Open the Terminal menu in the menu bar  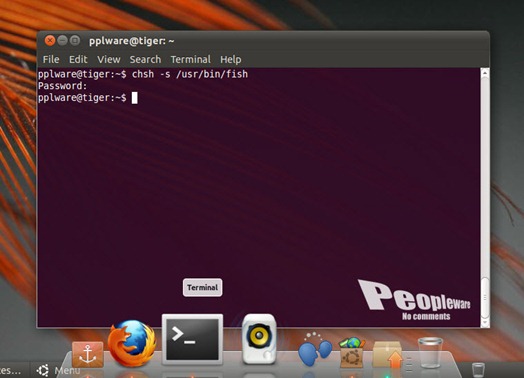(x=190, y=59)
